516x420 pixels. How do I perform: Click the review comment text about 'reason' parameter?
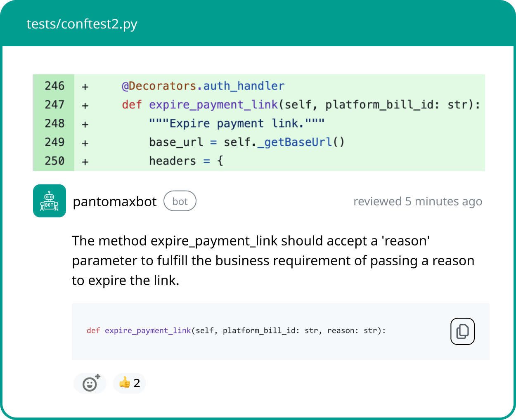coord(272,260)
